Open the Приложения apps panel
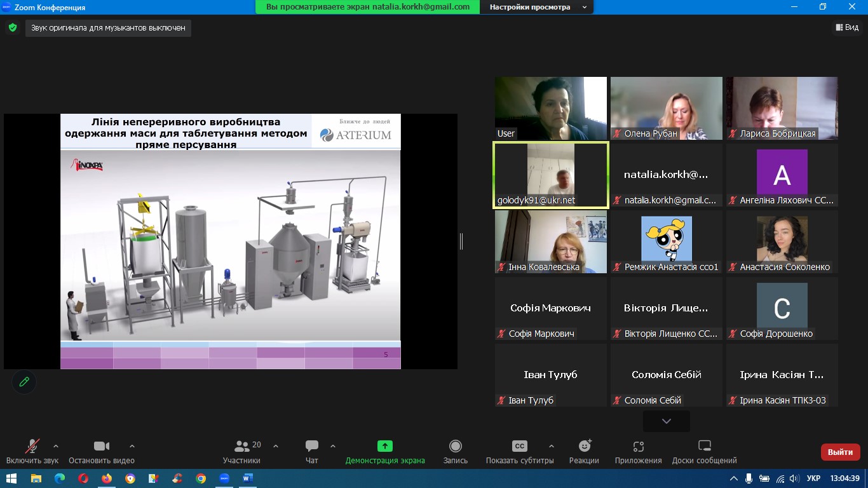868x488 pixels. [x=638, y=451]
